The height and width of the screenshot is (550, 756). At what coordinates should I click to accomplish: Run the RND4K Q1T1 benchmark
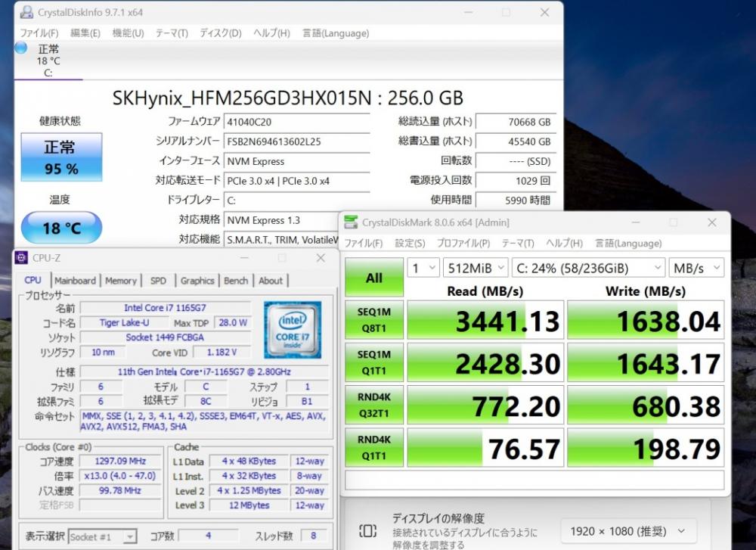[374, 447]
